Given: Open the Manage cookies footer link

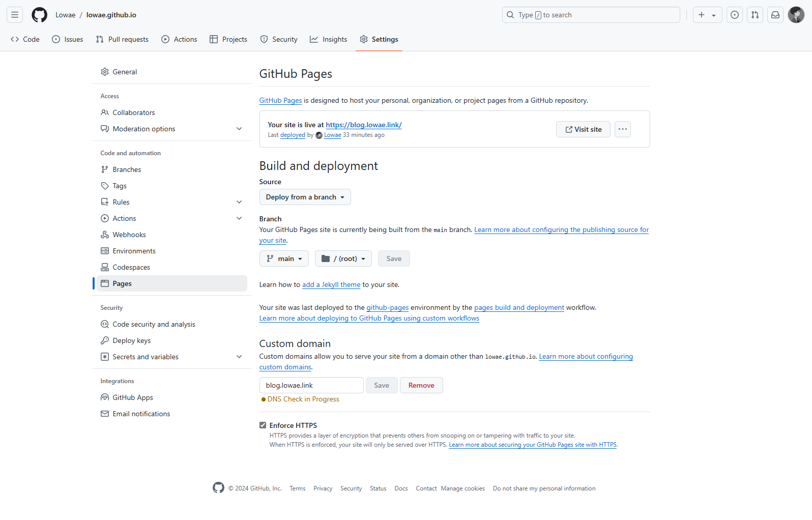Looking at the screenshot, I should pos(463,488).
